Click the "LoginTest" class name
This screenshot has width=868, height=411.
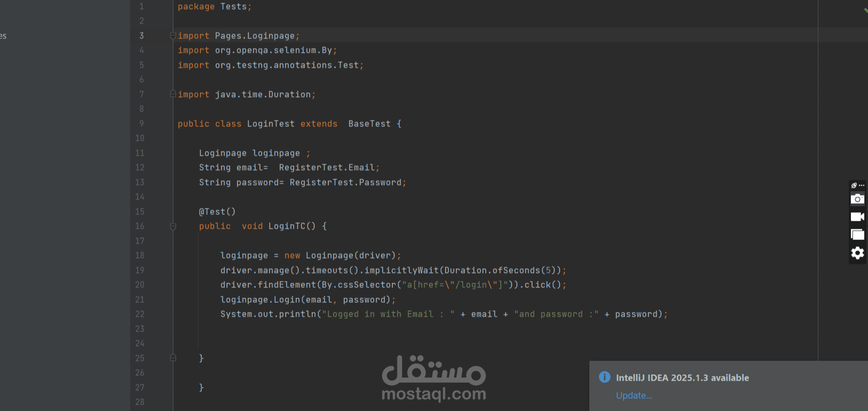[x=271, y=124]
